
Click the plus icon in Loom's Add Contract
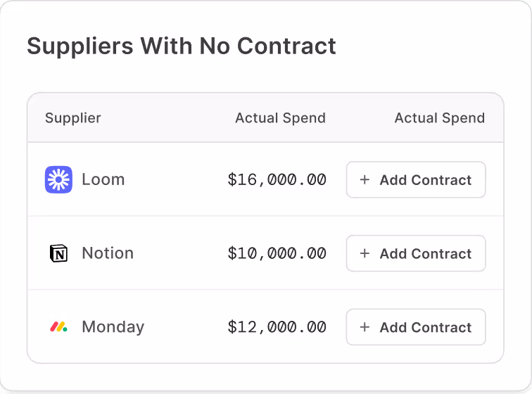tap(365, 179)
